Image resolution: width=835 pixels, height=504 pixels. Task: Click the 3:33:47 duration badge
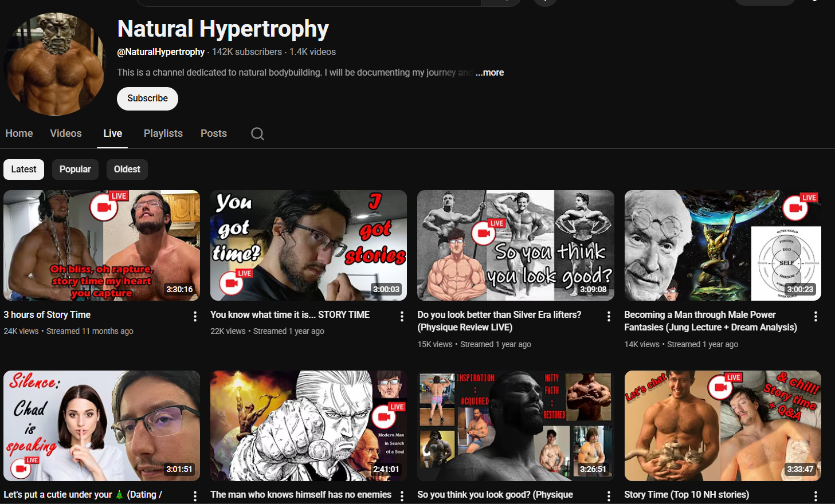pyautogui.click(x=800, y=469)
